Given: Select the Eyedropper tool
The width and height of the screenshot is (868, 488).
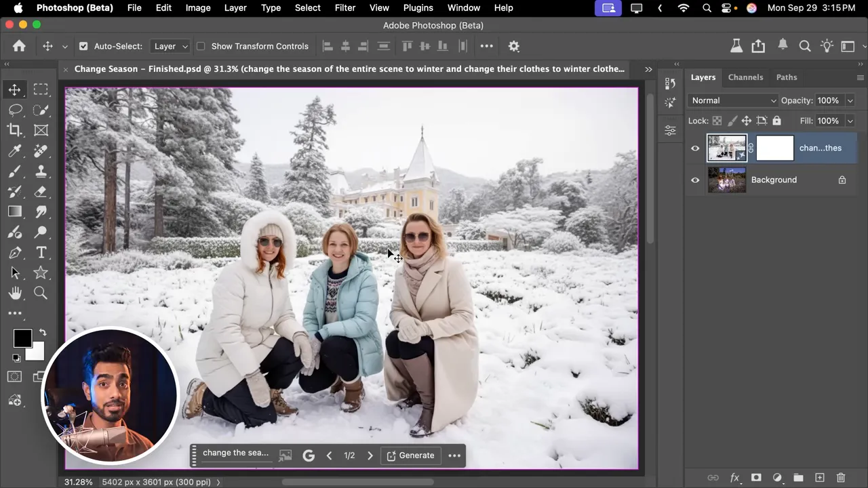Looking at the screenshot, I should click(14, 150).
